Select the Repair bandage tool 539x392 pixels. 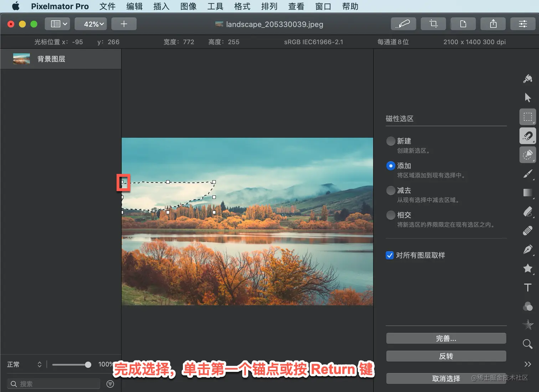coord(528,231)
